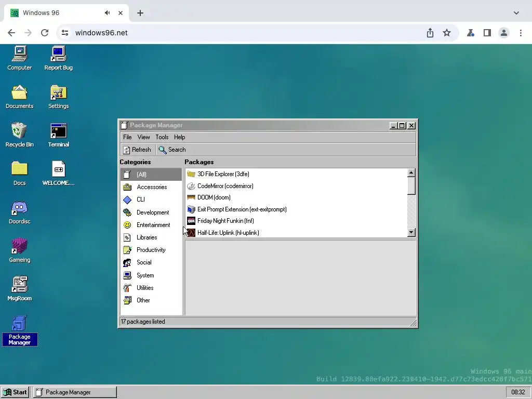532x399 pixels.
Task: Filter by the Accessories category
Action: 151,187
